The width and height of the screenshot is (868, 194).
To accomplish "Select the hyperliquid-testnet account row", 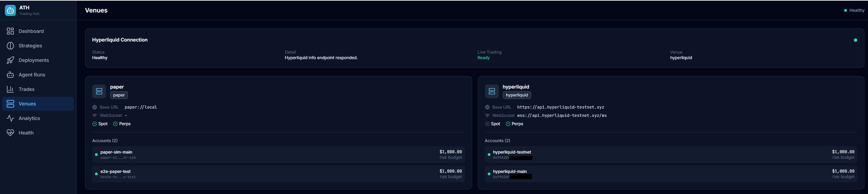I will coord(670,155).
